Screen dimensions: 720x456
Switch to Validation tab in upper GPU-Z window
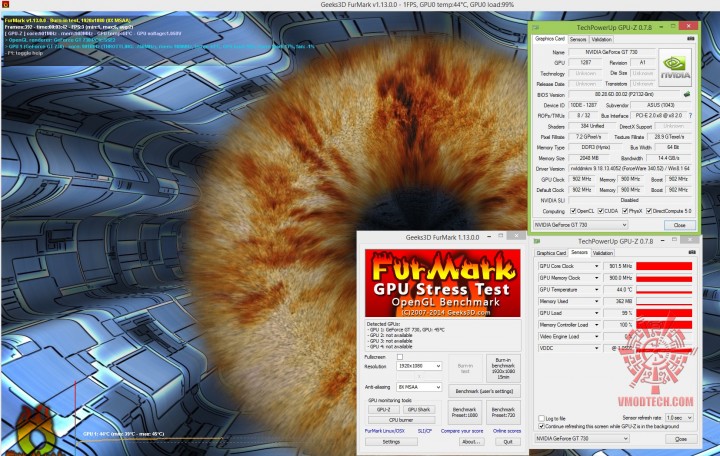[x=601, y=39]
